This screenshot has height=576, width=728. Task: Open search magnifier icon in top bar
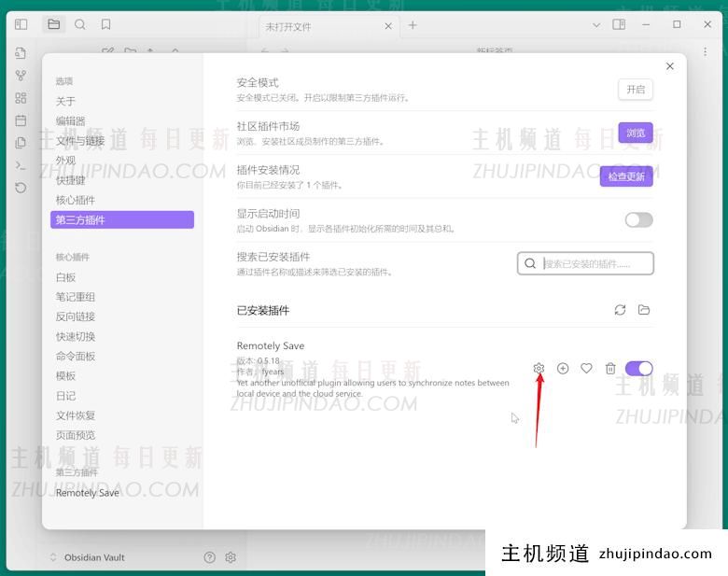pyautogui.click(x=80, y=24)
